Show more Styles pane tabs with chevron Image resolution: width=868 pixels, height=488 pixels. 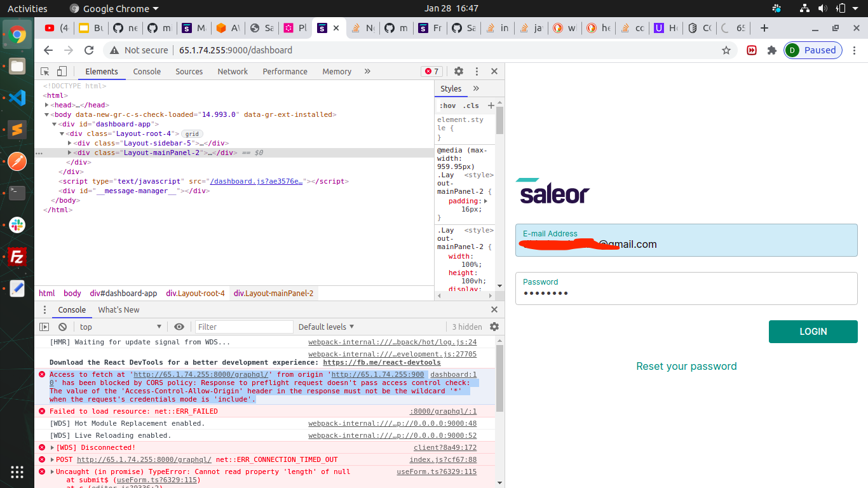476,89
